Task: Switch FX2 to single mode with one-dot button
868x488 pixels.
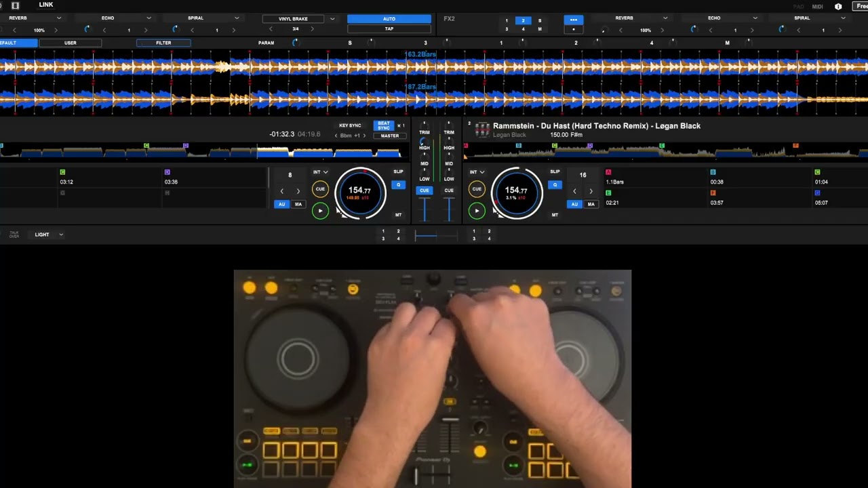Action: pyautogui.click(x=574, y=29)
